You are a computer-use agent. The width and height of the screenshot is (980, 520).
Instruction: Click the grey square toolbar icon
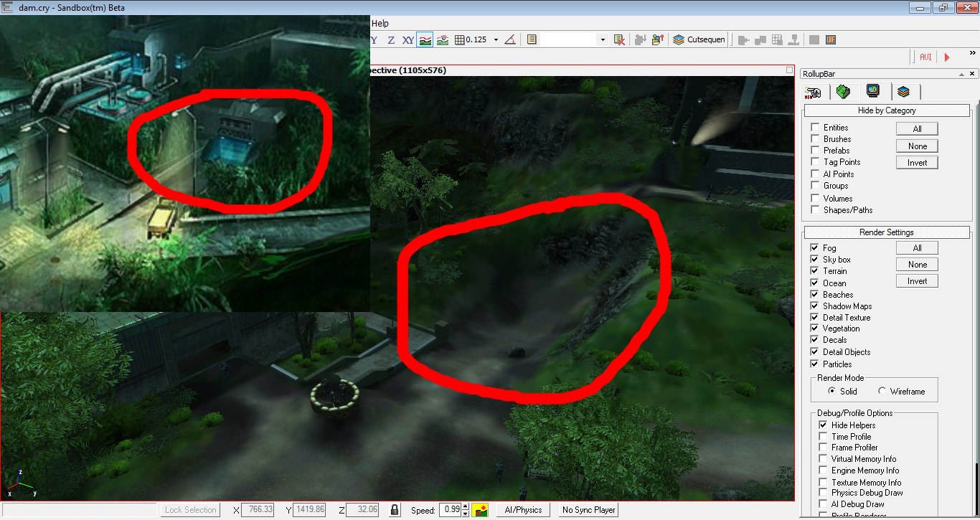tap(814, 40)
